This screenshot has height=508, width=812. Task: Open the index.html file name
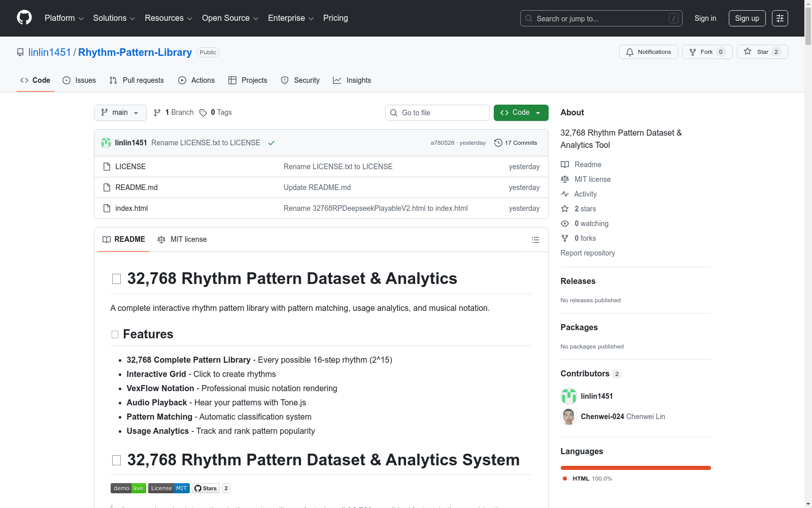pos(131,208)
